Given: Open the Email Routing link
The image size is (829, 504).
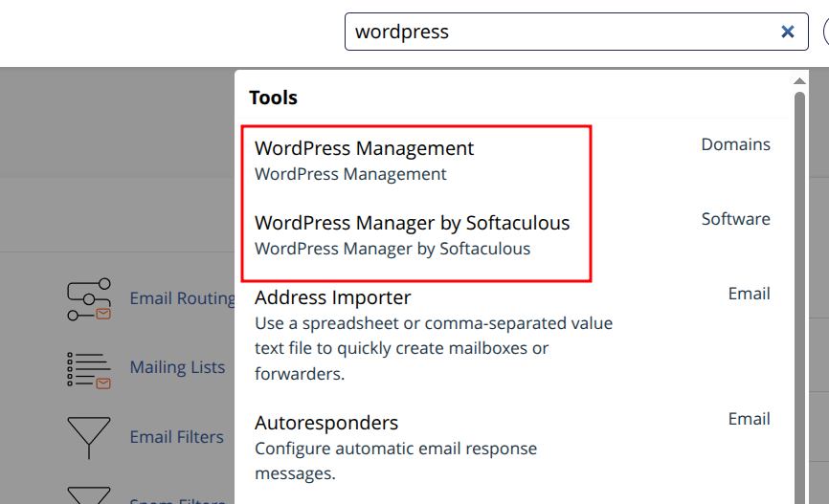Looking at the screenshot, I should point(182,298).
